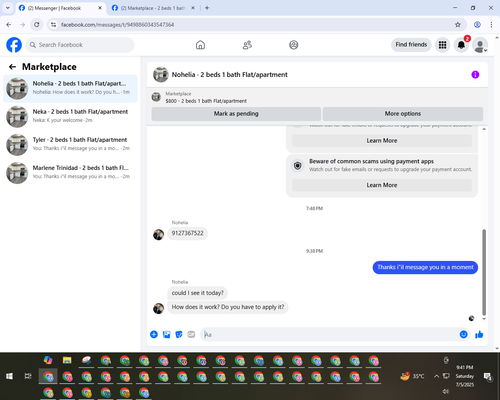The width and height of the screenshot is (500, 400).
Task: Open the tab search dropdown arrow
Action: click(x=8, y=8)
